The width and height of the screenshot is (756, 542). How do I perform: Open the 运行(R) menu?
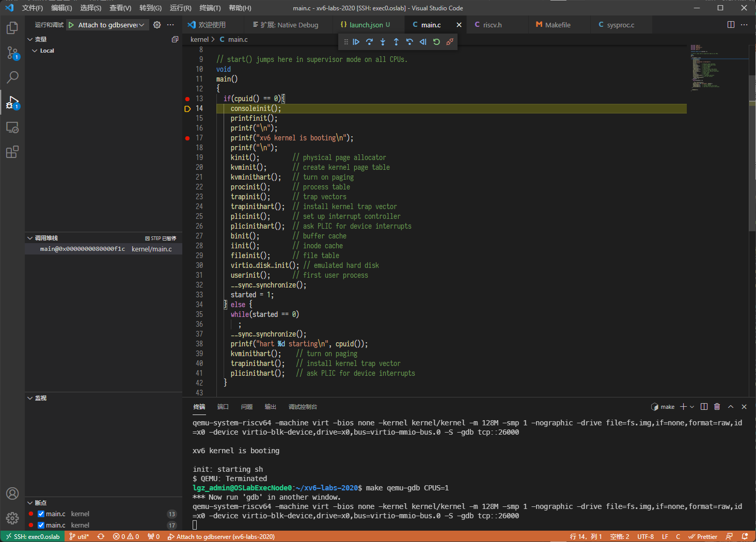coord(180,8)
